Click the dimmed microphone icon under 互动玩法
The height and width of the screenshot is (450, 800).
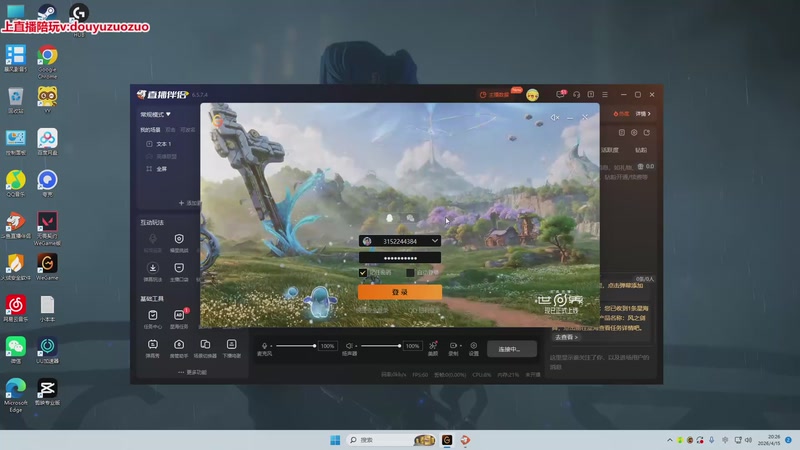[153, 239]
